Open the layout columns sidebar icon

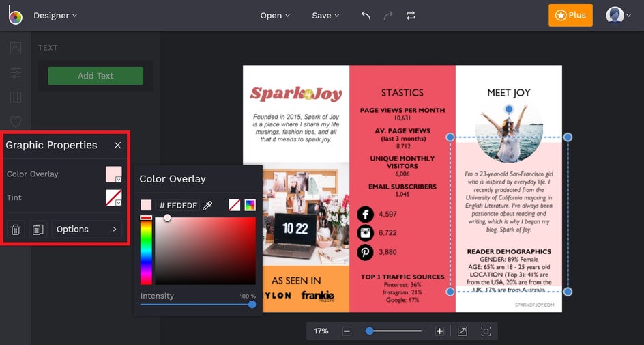(16, 98)
